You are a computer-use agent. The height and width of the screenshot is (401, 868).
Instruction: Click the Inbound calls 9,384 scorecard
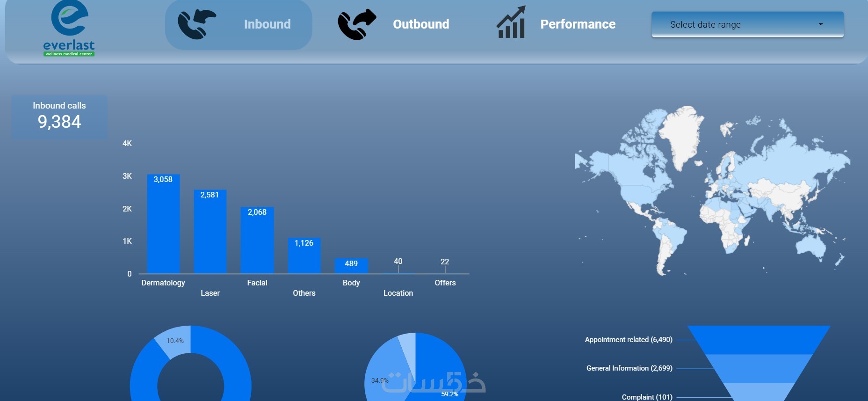(x=59, y=117)
